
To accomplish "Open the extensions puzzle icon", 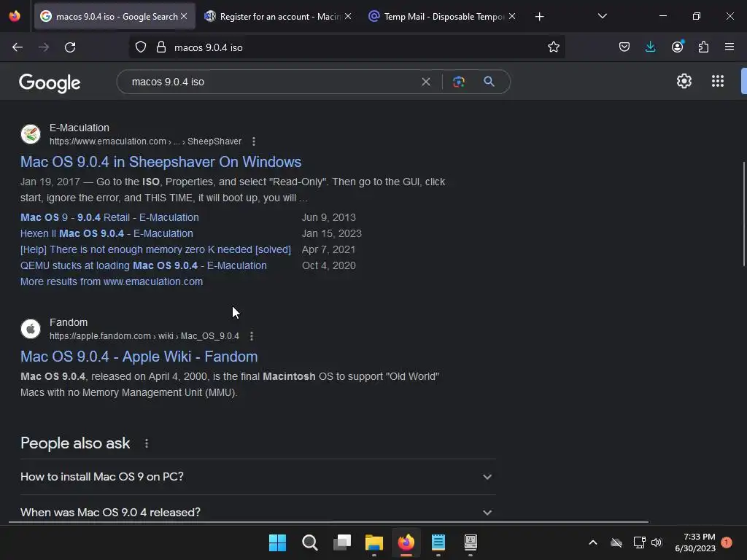I will point(703,47).
